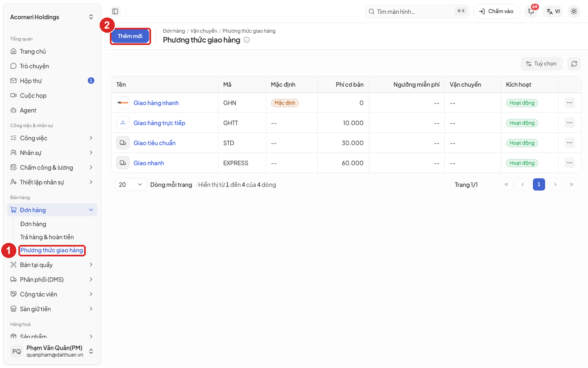
Task: Expand Chấm công & lương menu
Action: tap(52, 168)
